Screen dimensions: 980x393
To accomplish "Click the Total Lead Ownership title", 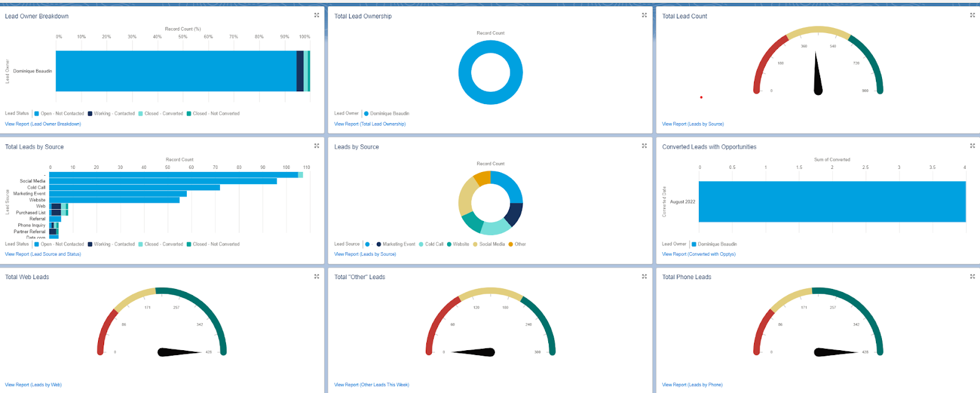I will (x=363, y=16).
